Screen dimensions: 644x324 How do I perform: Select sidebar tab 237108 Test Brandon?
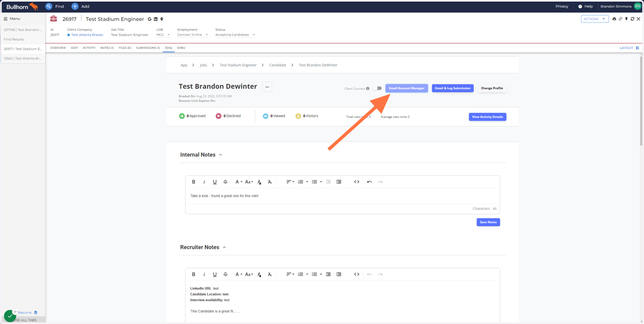23,30
